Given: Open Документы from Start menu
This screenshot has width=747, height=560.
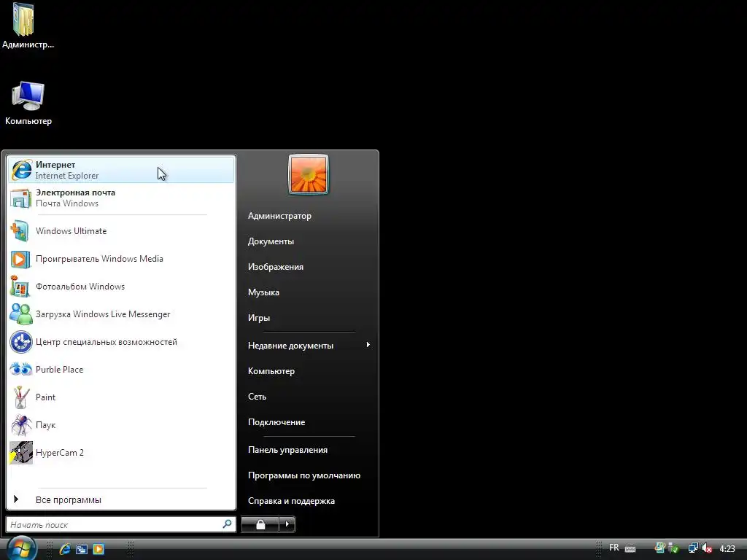Looking at the screenshot, I should pyautogui.click(x=271, y=241).
